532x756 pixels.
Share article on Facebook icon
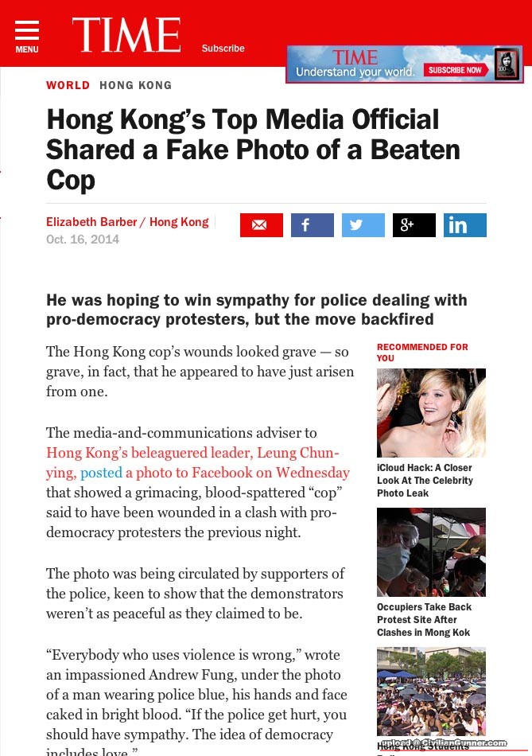coord(313,225)
